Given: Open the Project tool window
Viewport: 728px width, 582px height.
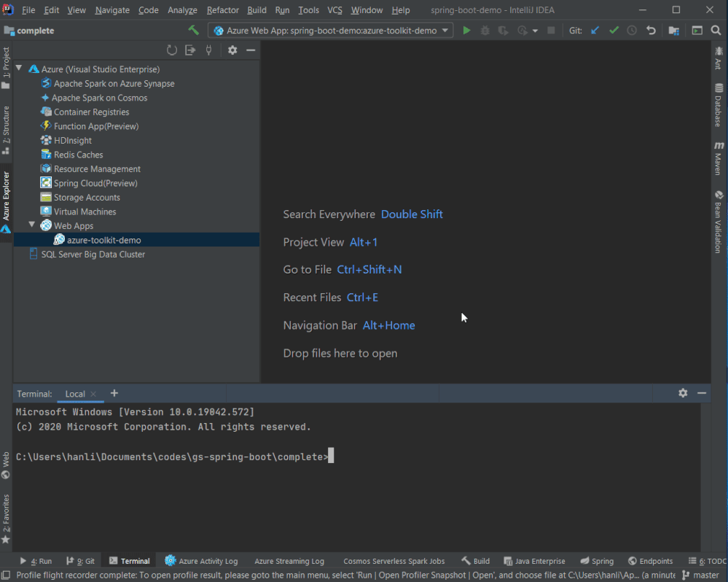Looking at the screenshot, I should 6,69.
